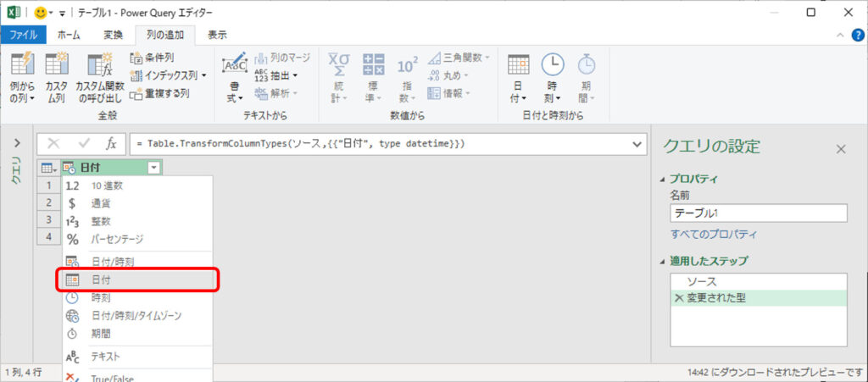This screenshot has height=382, width=868.
Task: Open quick access toolbar customize arrow
Action: click(63, 13)
